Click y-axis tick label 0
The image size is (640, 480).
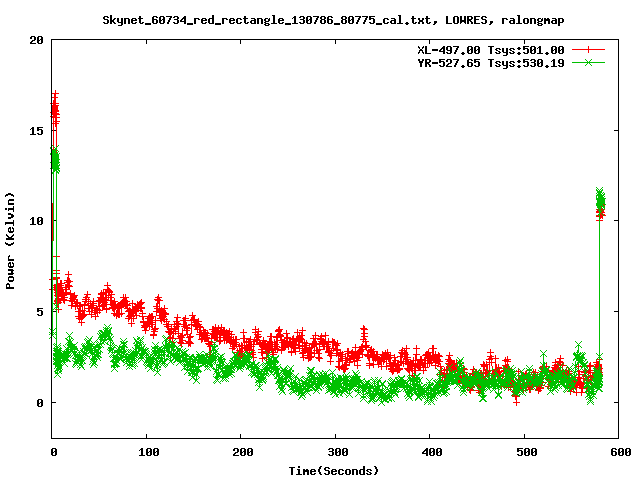point(40,403)
